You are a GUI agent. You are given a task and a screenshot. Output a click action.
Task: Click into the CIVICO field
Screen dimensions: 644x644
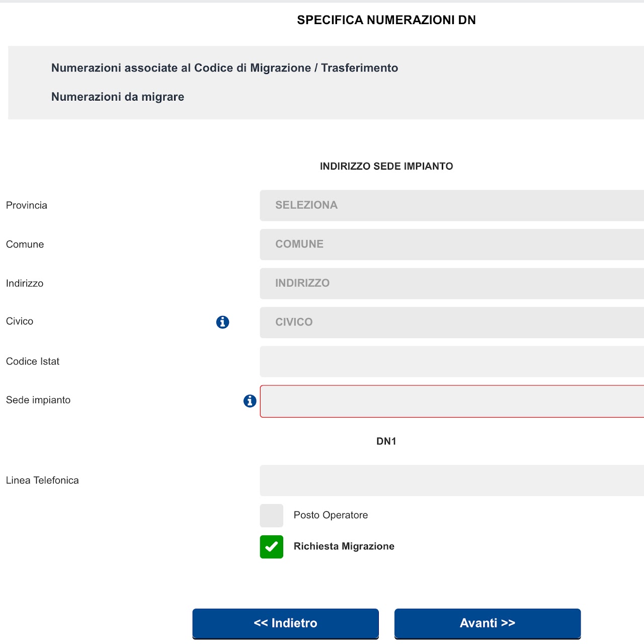pyautogui.click(x=451, y=323)
